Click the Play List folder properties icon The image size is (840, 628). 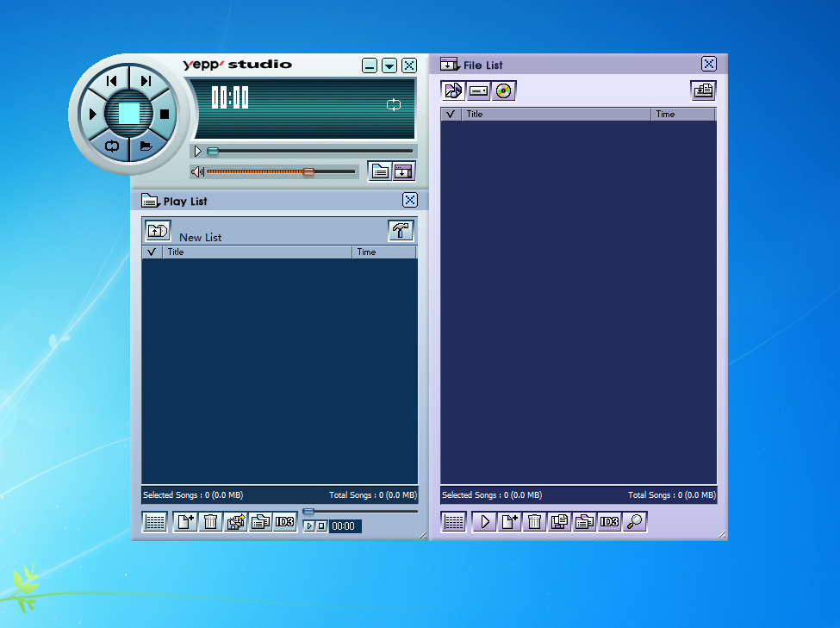pos(261,522)
